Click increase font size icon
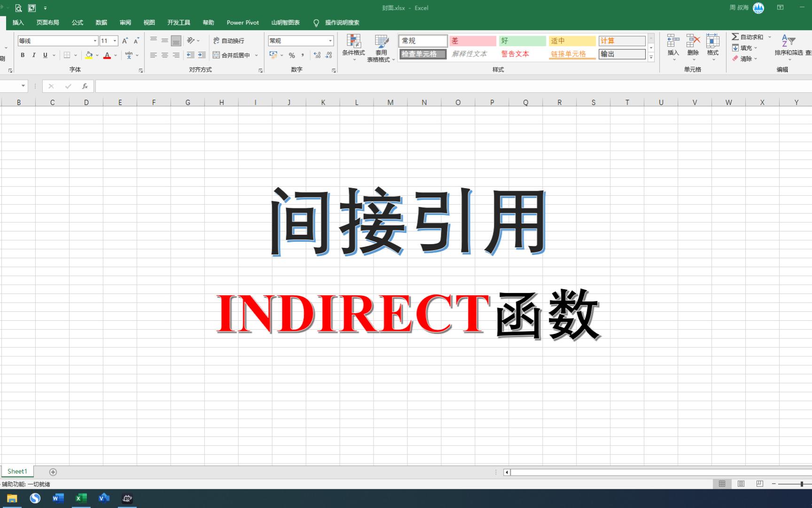The height and width of the screenshot is (508, 812). tap(125, 41)
